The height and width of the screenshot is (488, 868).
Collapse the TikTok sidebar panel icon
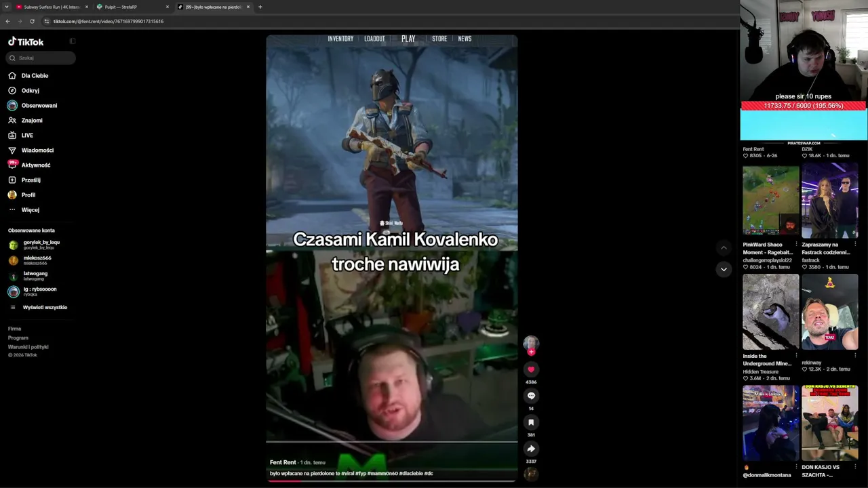click(73, 41)
